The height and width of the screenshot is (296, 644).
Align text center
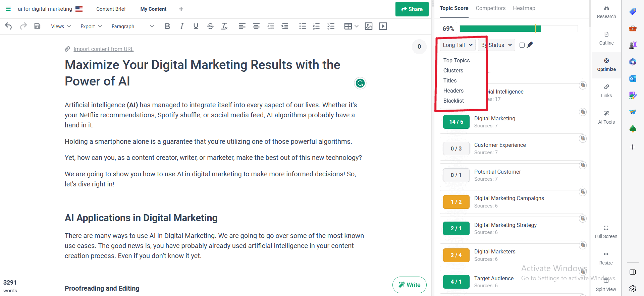[x=256, y=26]
